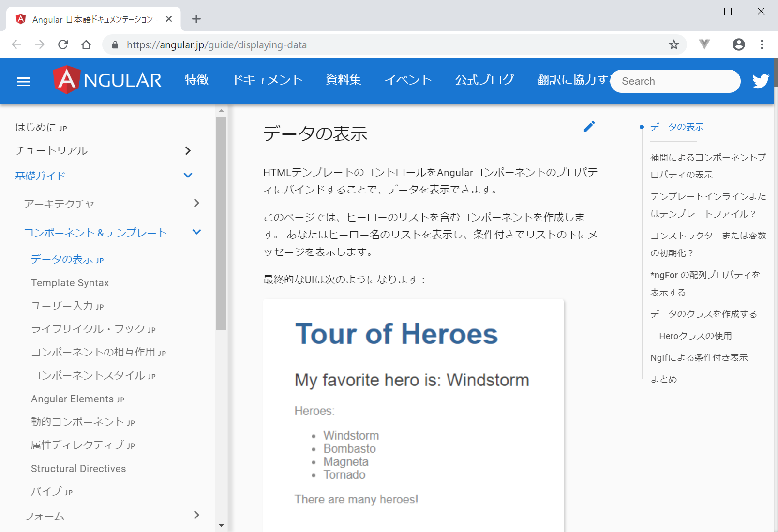Select the Angular 日本語ドキュメンテーション tab
The height and width of the screenshot is (532, 778).
pyautogui.click(x=93, y=19)
